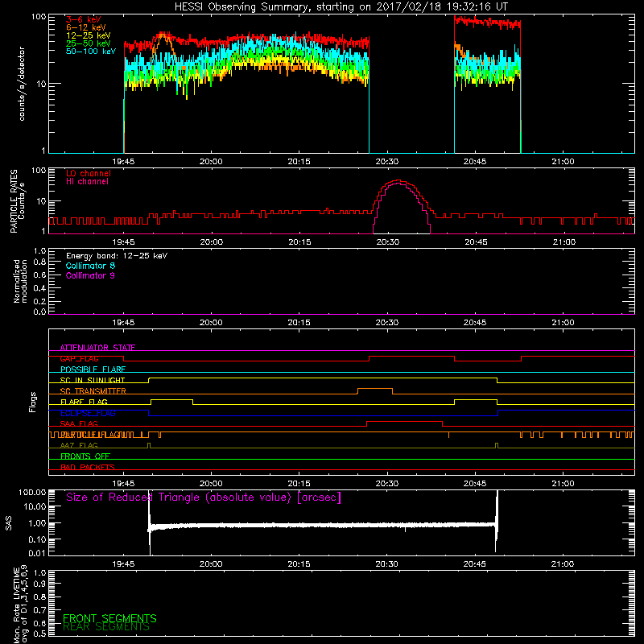644x644 pixels.
Task: Click the 'Size of Reduced Triangle' plot title
Action: (x=204, y=497)
